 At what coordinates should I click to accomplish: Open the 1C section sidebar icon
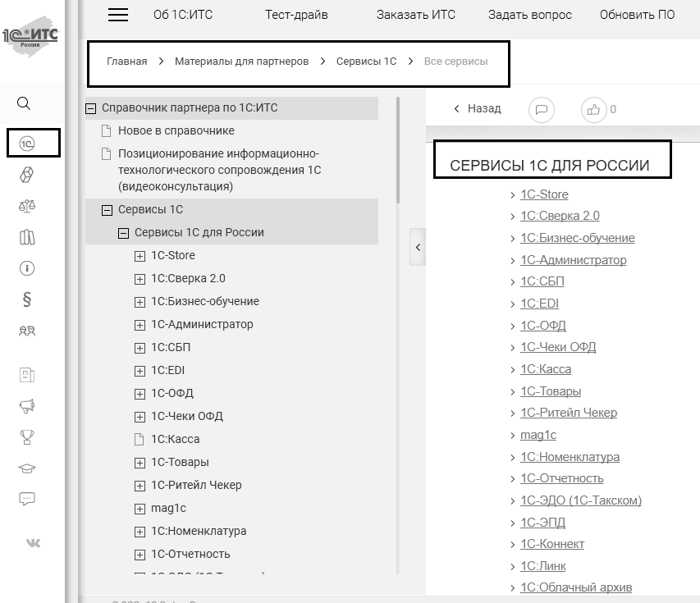tap(27, 144)
